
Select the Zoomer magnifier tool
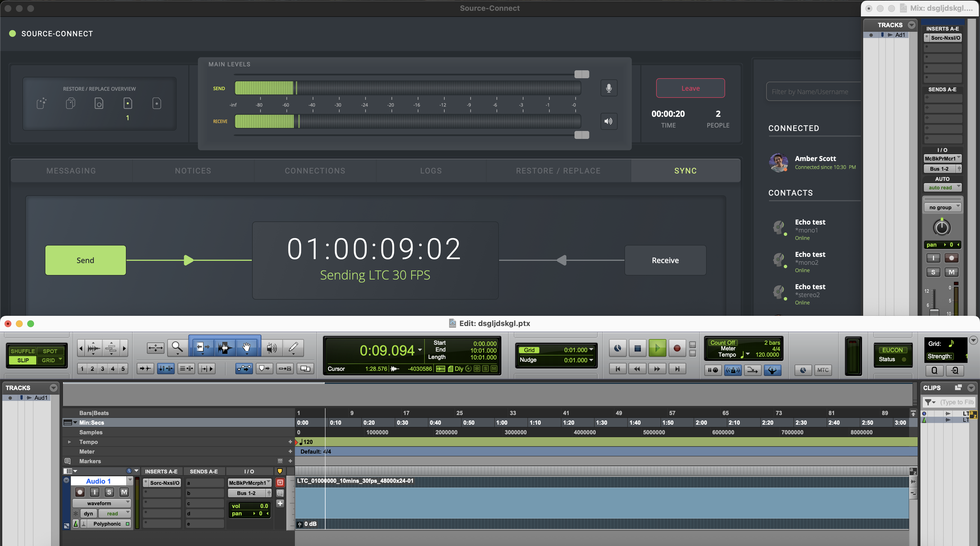(x=177, y=347)
